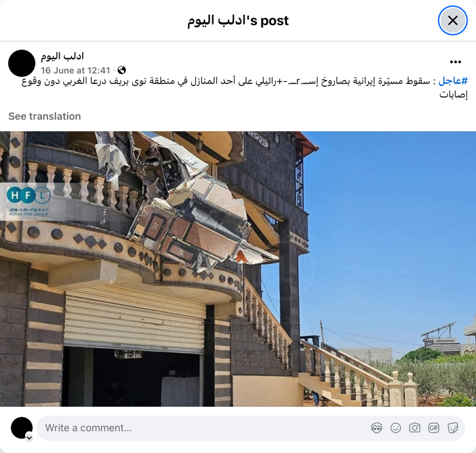Open the three-dots post options menu

point(456,62)
